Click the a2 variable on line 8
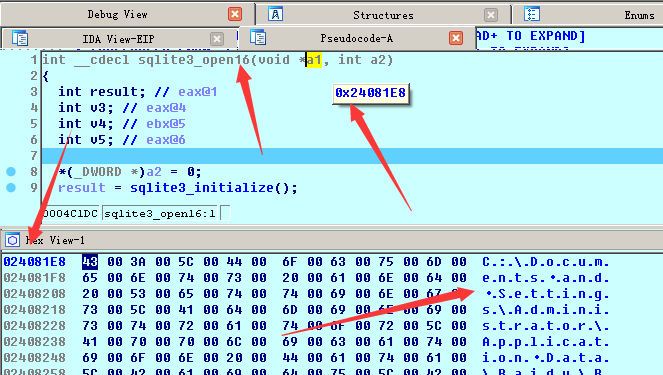Screen dimensions: 663x375 click(x=154, y=172)
